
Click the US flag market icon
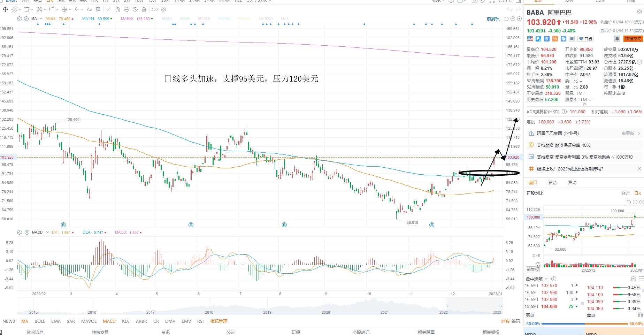coord(530,39)
